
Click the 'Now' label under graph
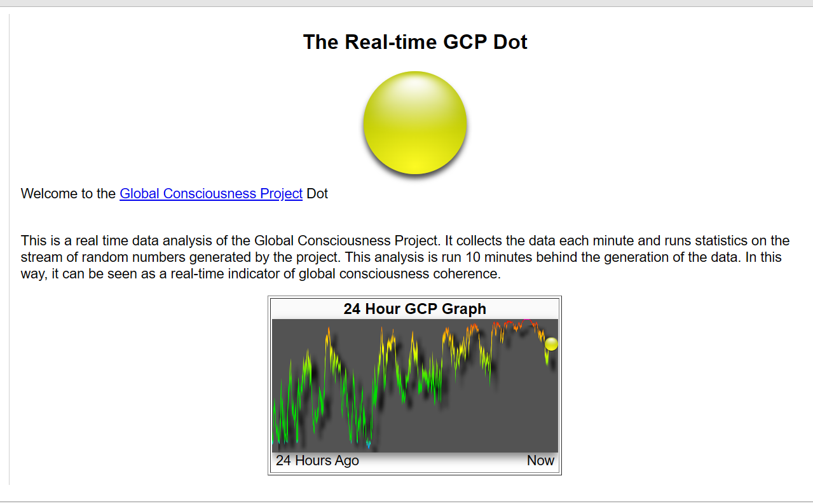pos(541,461)
